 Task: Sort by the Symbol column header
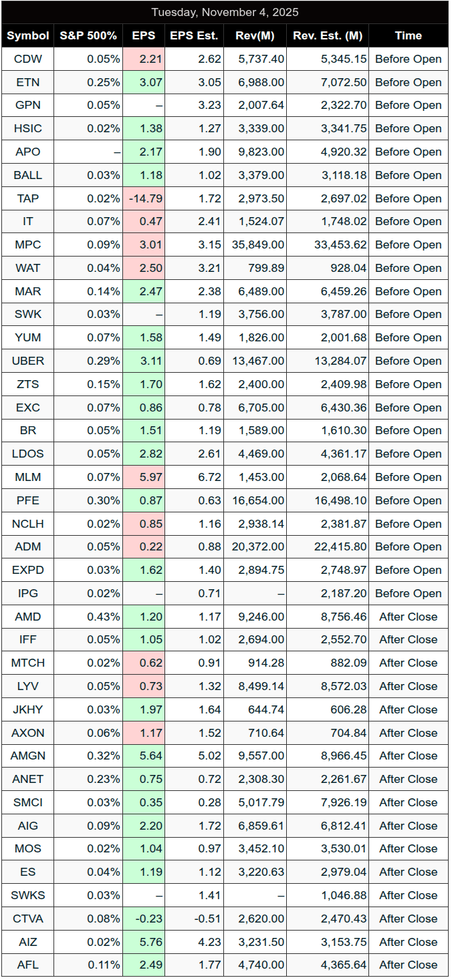click(x=28, y=35)
